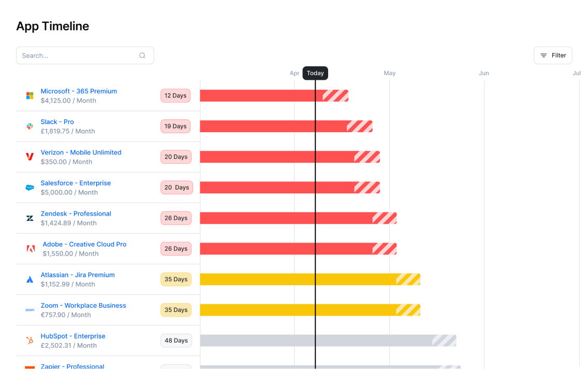Click the Zapier logo icon

[30, 366]
